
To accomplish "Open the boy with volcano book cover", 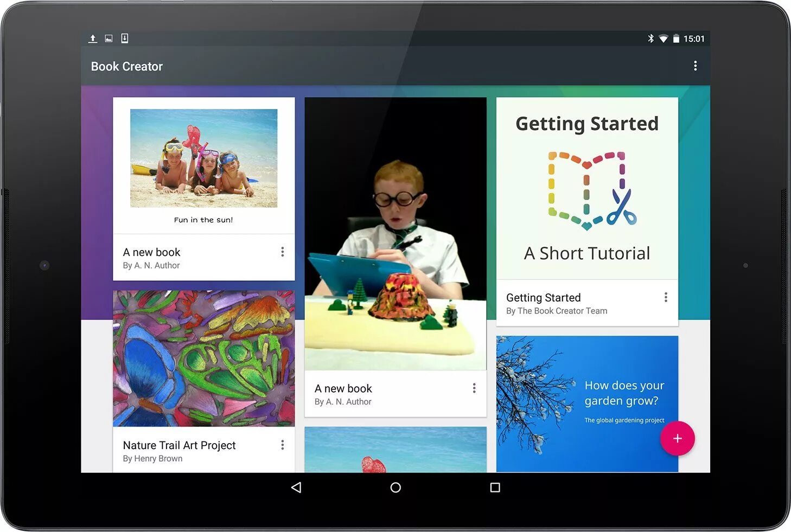I will [x=395, y=234].
